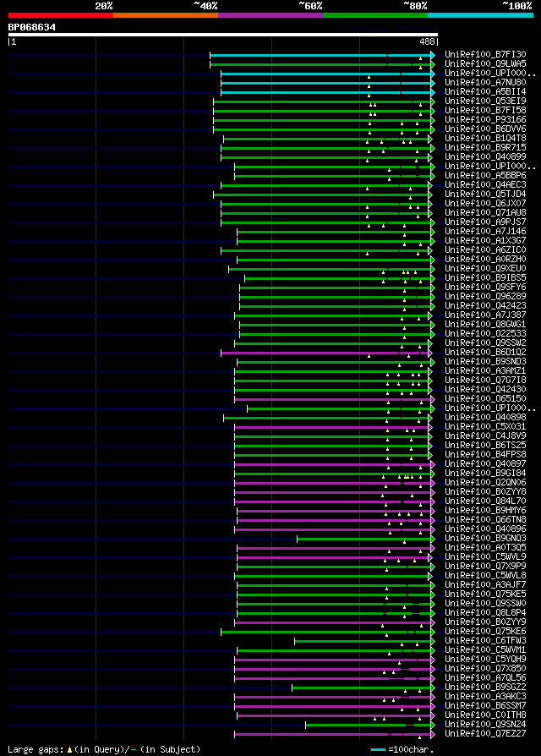Click the red 20% identity legend segment
The image size is (541, 756).
(61, 15)
